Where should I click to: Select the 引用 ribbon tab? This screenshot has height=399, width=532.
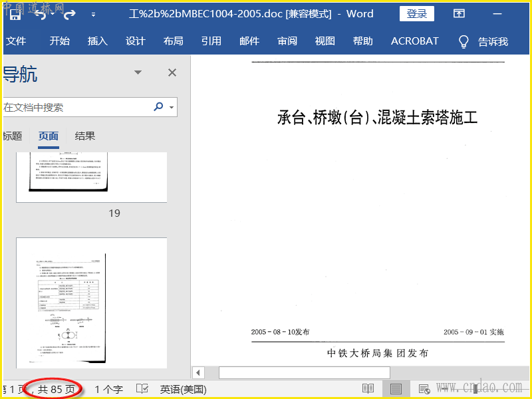click(211, 41)
